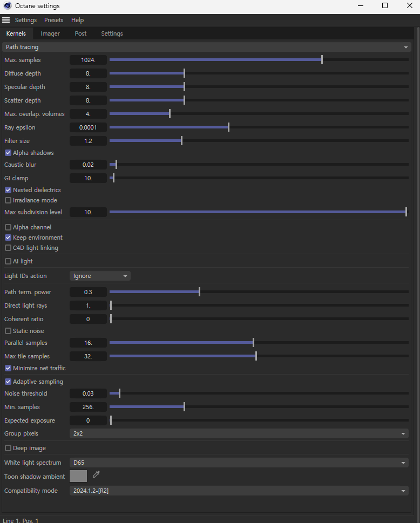Click the Max tile samples slider
420x523 pixels.
(x=259, y=356)
